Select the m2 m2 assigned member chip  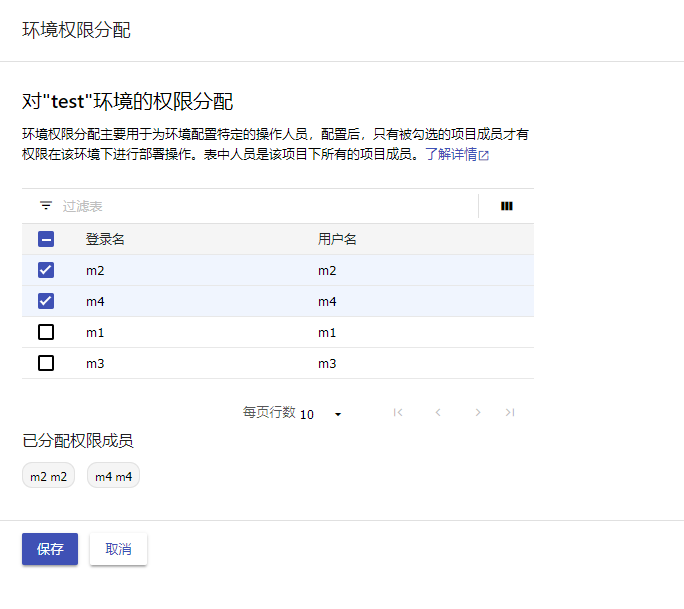click(48, 477)
